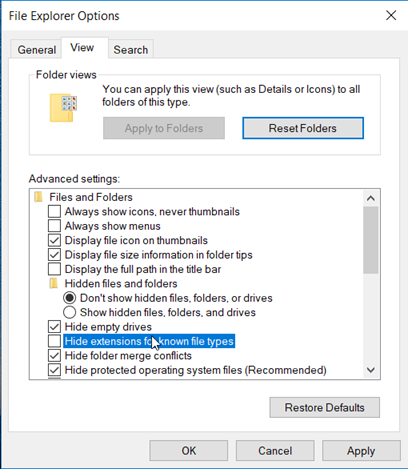Check the Always show menus option

tap(54, 226)
